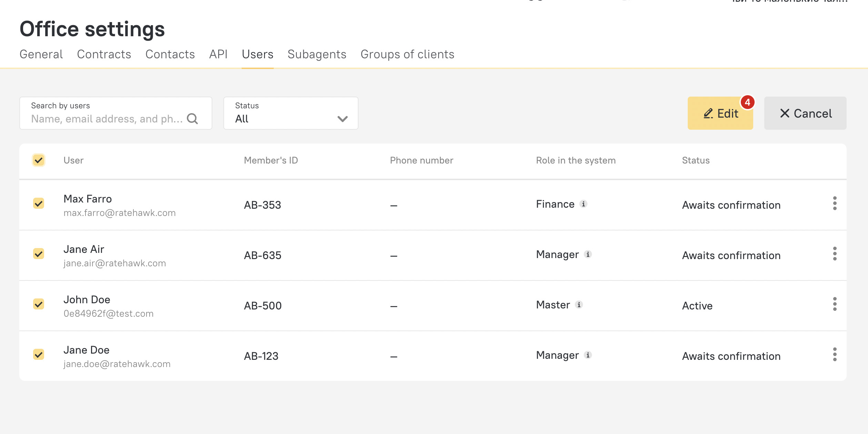Expand the Status filter dropdown
The height and width of the screenshot is (434, 868).
point(291,113)
